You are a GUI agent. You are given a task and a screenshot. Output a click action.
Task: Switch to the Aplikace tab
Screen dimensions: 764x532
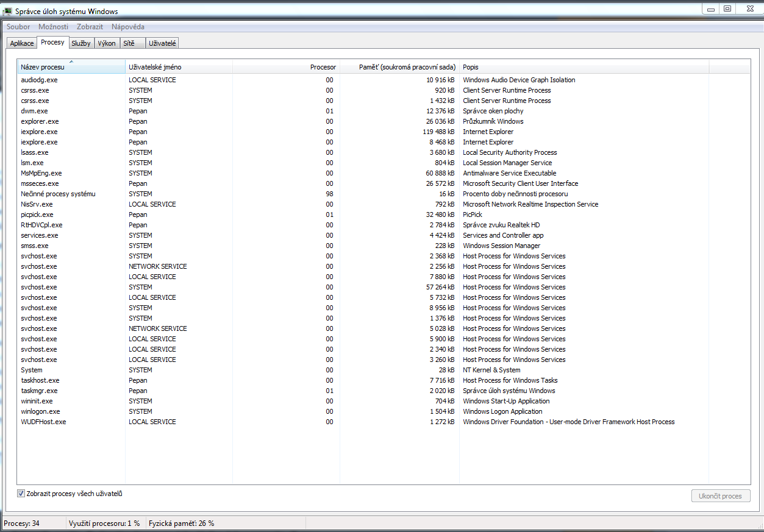click(22, 43)
